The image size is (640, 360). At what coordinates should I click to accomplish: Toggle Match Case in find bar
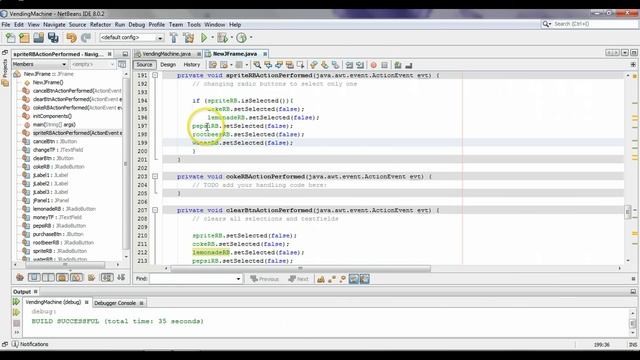pyautogui.click(x=321, y=279)
